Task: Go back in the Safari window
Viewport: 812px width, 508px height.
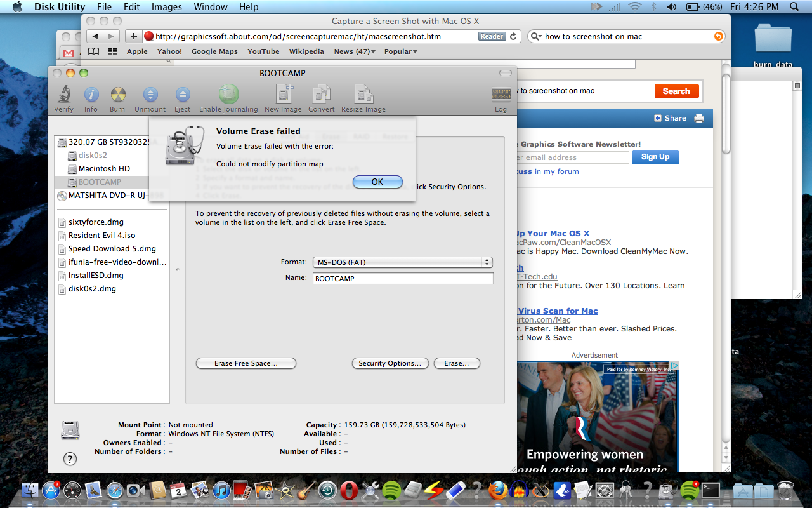Action: coord(95,36)
